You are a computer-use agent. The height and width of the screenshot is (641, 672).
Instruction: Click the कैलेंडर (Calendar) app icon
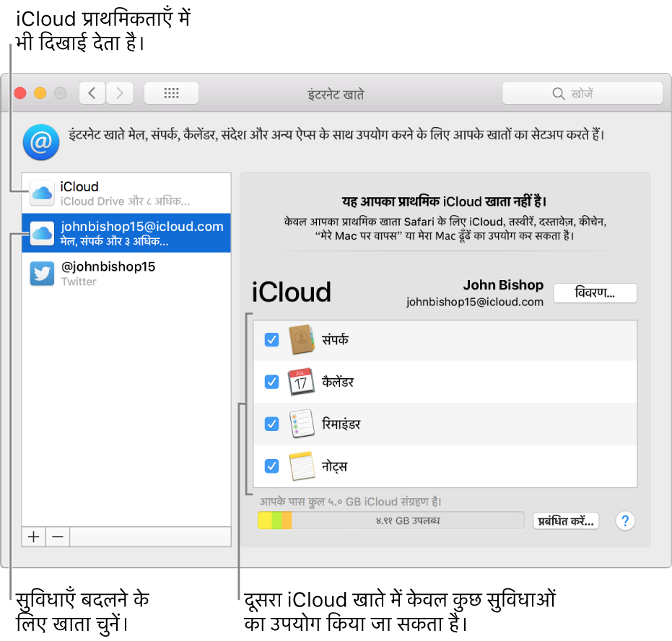[x=302, y=382]
